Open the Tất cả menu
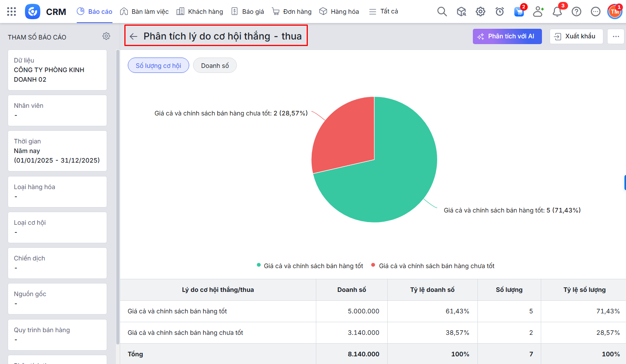This screenshot has height=364, width=626. coord(383,12)
